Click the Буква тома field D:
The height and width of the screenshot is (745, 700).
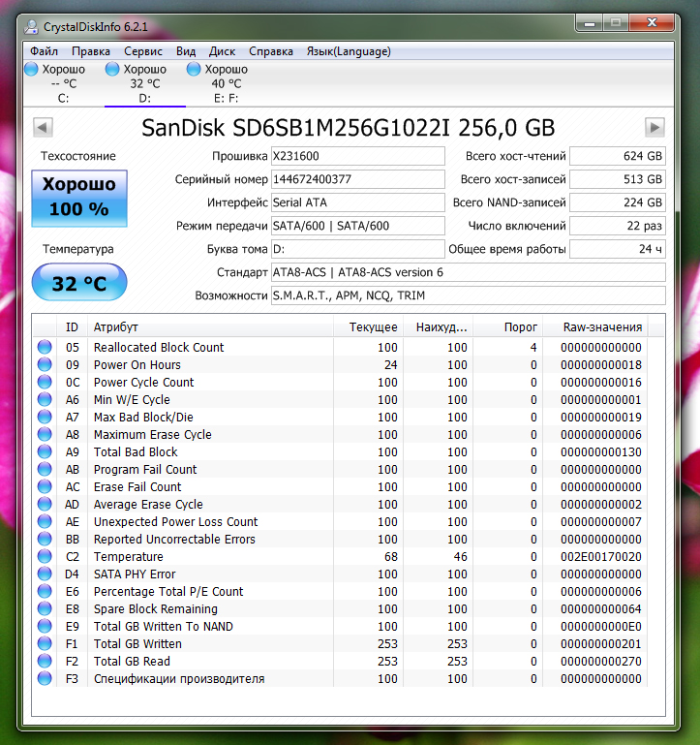point(358,249)
